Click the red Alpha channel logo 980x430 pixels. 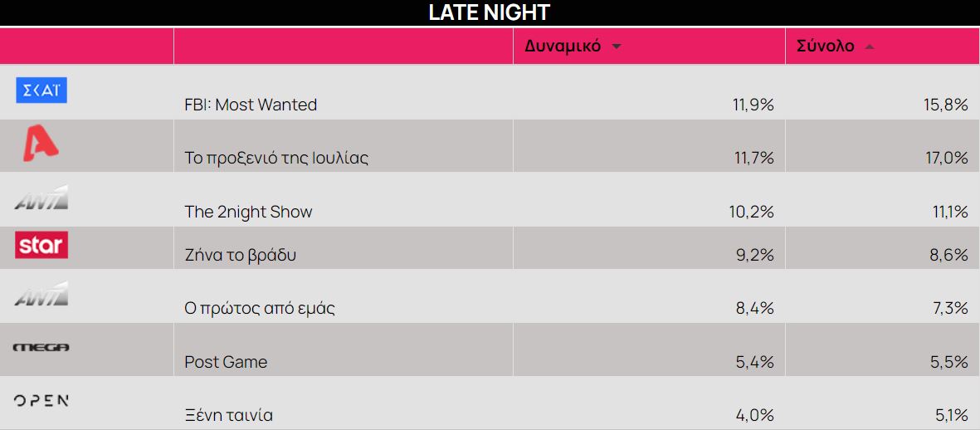[41, 144]
